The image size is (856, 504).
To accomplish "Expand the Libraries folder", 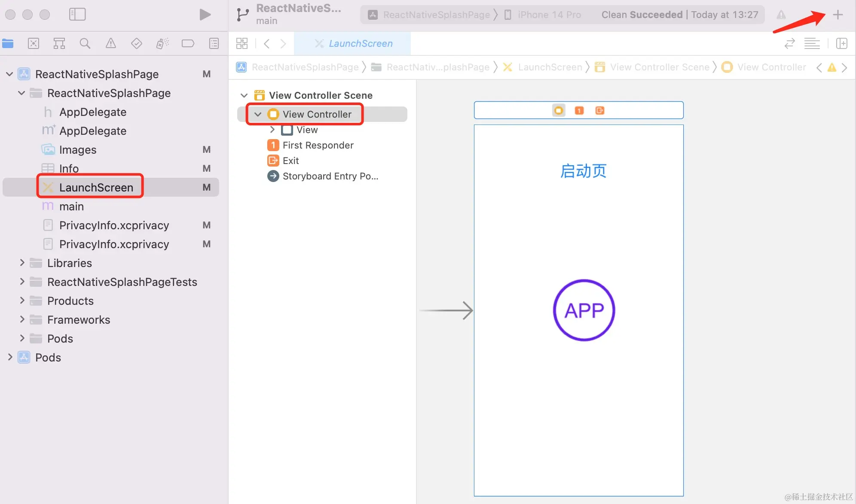I will (22, 263).
